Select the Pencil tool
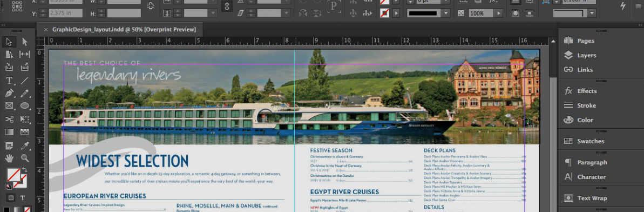 [25, 94]
